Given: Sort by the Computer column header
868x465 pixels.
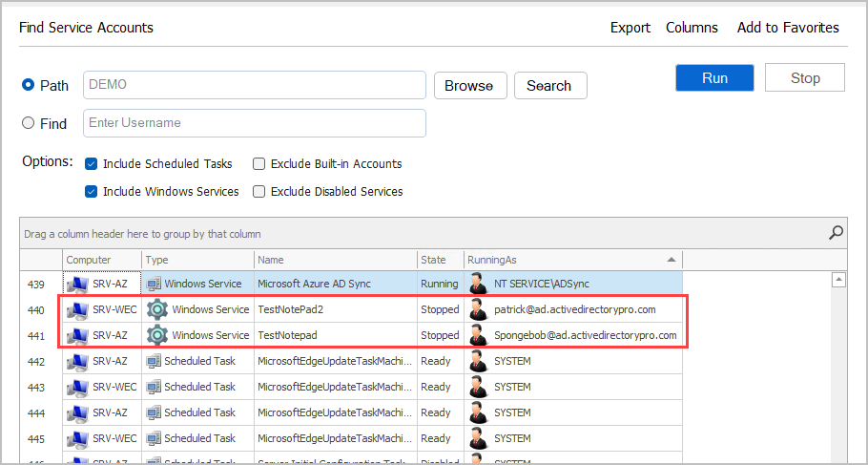Looking at the screenshot, I should pyautogui.click(x=102, y=260).
